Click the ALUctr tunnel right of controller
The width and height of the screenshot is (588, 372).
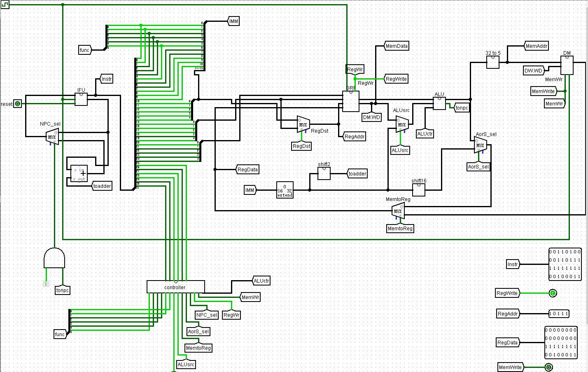click(x=261, y=281)
